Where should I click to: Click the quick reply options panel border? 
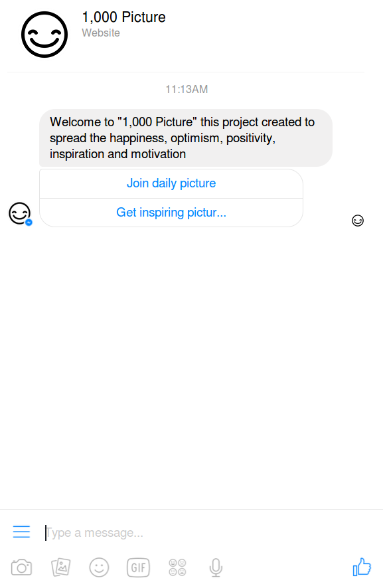pyautogui.click(x=302, y=197)
